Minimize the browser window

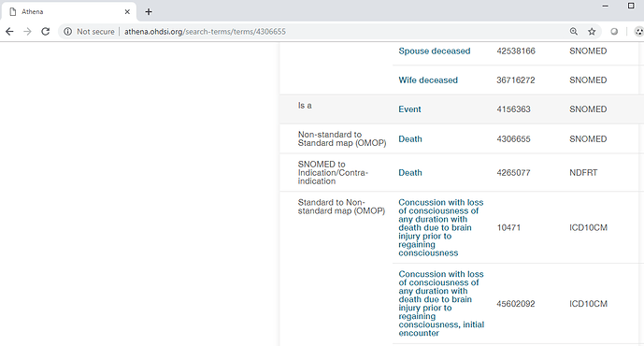[x=606, y=7]
